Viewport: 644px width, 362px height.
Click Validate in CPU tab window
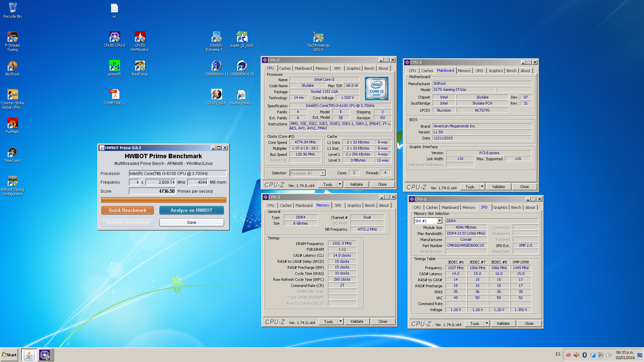[x=356, y=184]
